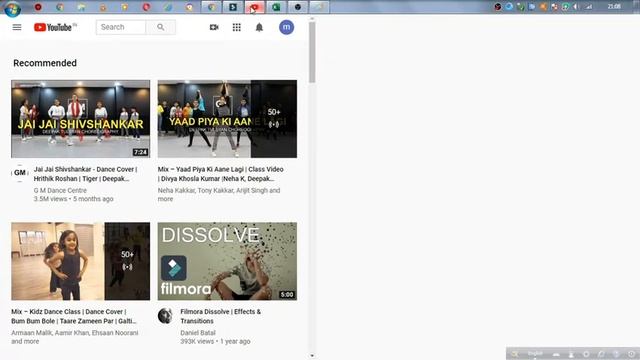
Task: Open the notifications bell
Action: [259, 27]
